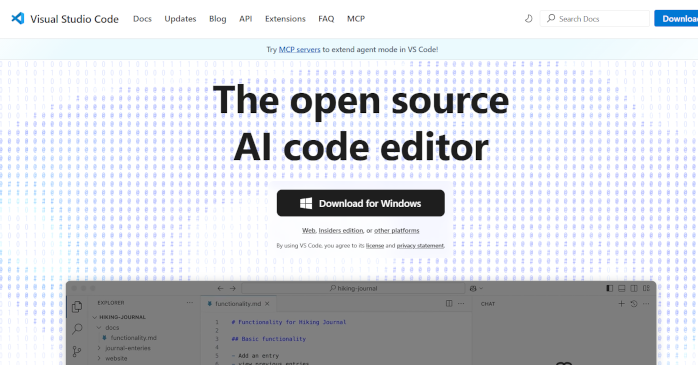Show chat history with the clock icon
The height and width of the screenshot is (365, 698).
pyautogui.click(x=634, y=304)
